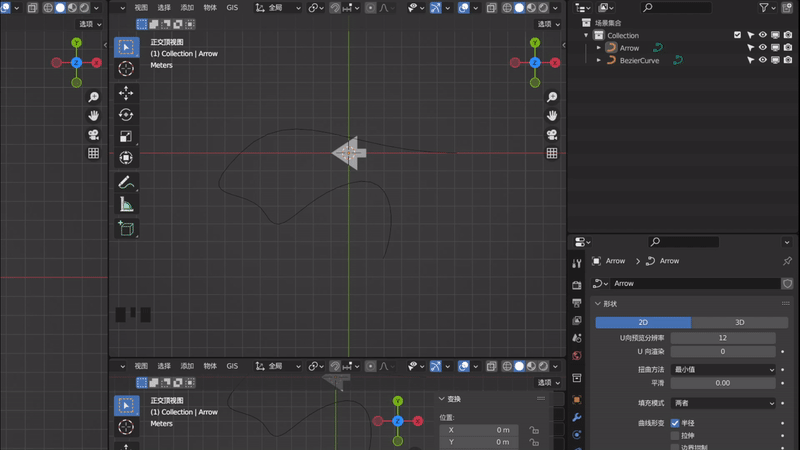Hide BezierCurve object with its eye icon

(763, 60)
